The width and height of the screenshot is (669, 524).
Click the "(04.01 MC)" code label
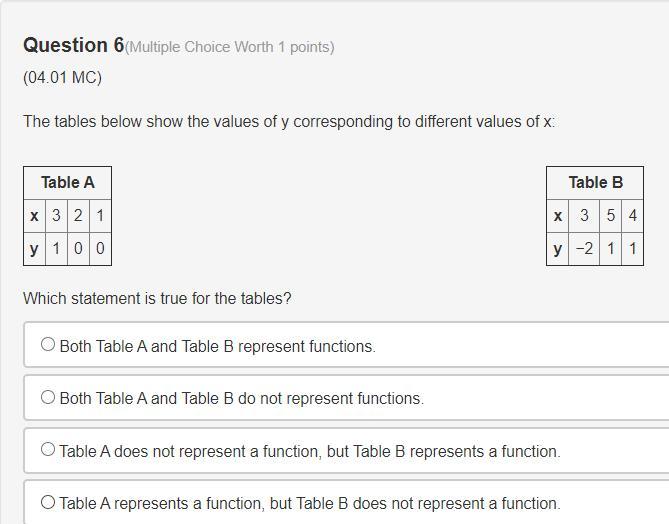(62, 77)
